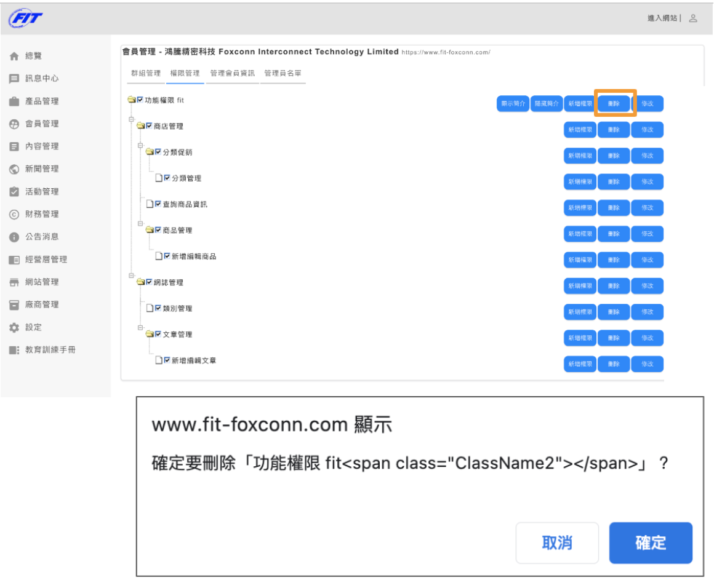Toggle the 類別管理 checkbox
The height and width of the screenshot is (588, 714).
click(x=158, y=308)
